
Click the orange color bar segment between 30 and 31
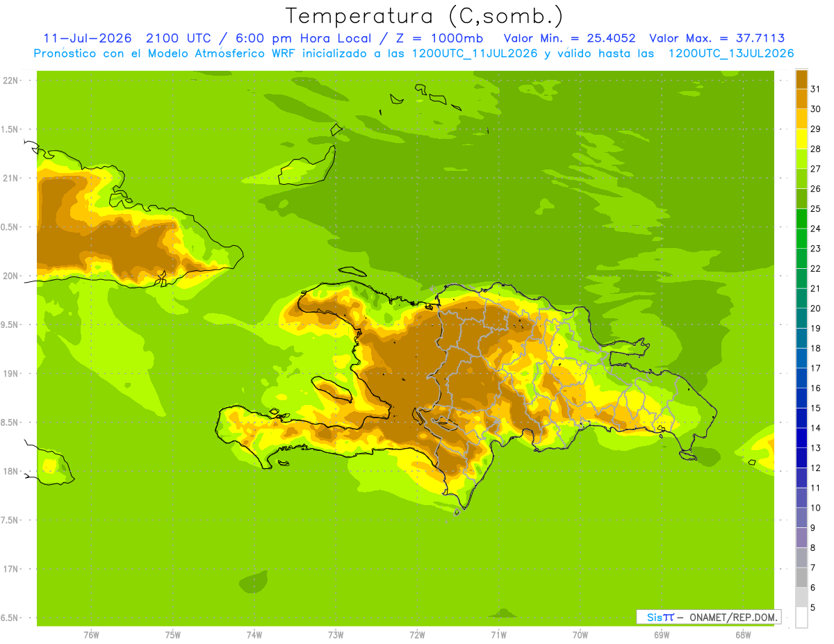(x=801, y=99)
